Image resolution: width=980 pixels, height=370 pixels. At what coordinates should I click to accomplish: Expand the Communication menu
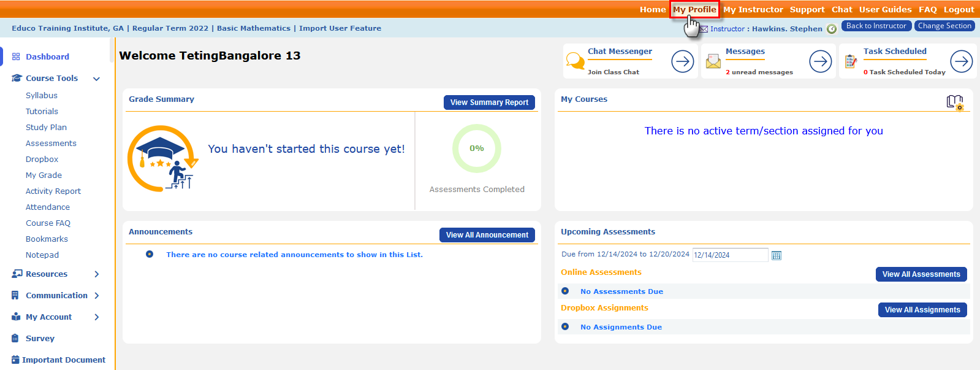click(96, 296)
